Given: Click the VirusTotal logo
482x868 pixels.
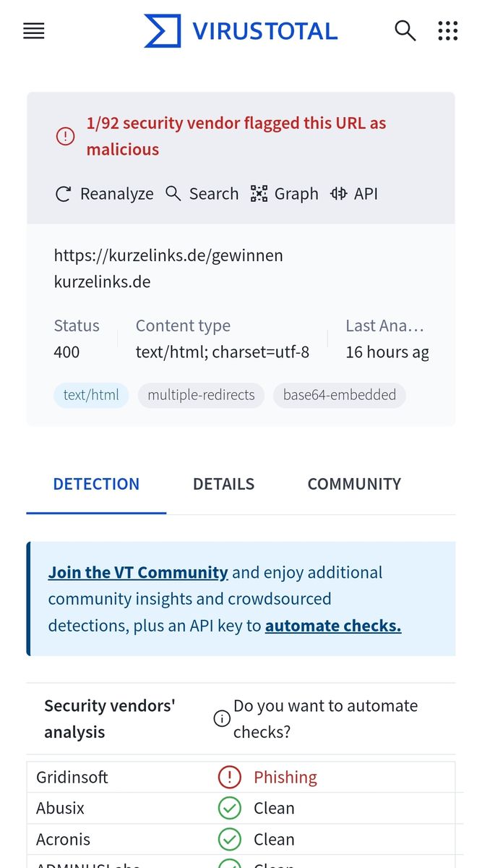Looking at the screenshot, I should (241, 31).
